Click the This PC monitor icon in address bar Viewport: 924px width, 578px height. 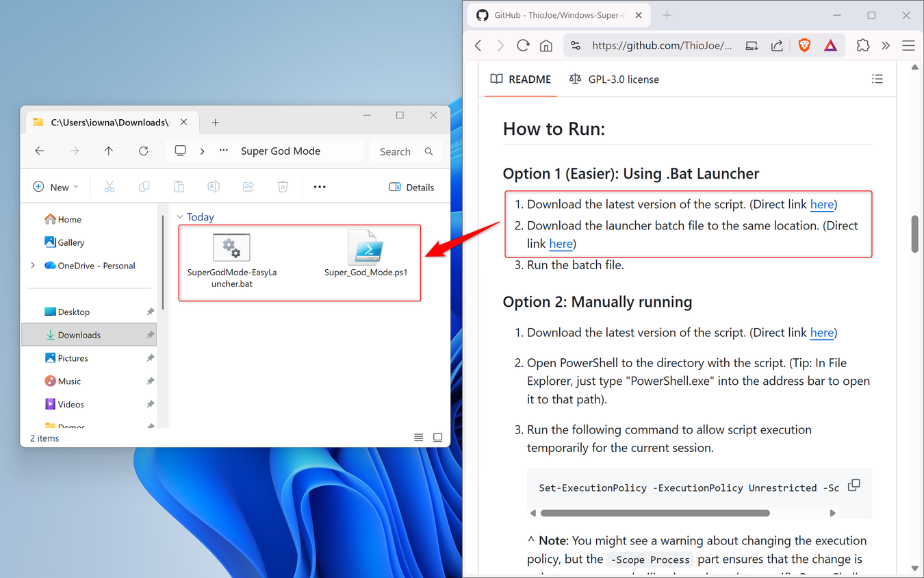tap(181, 151)
